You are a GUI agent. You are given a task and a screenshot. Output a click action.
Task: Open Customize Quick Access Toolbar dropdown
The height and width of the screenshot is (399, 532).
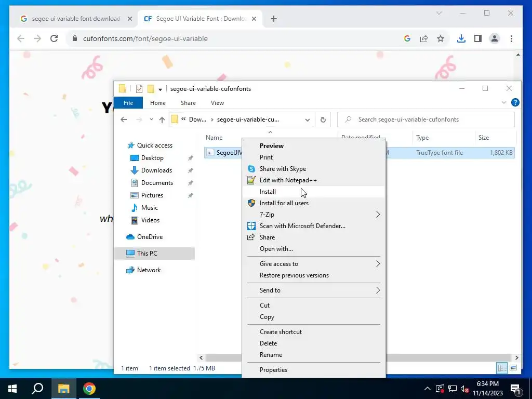pyautogui.click(x=160, y=89)
